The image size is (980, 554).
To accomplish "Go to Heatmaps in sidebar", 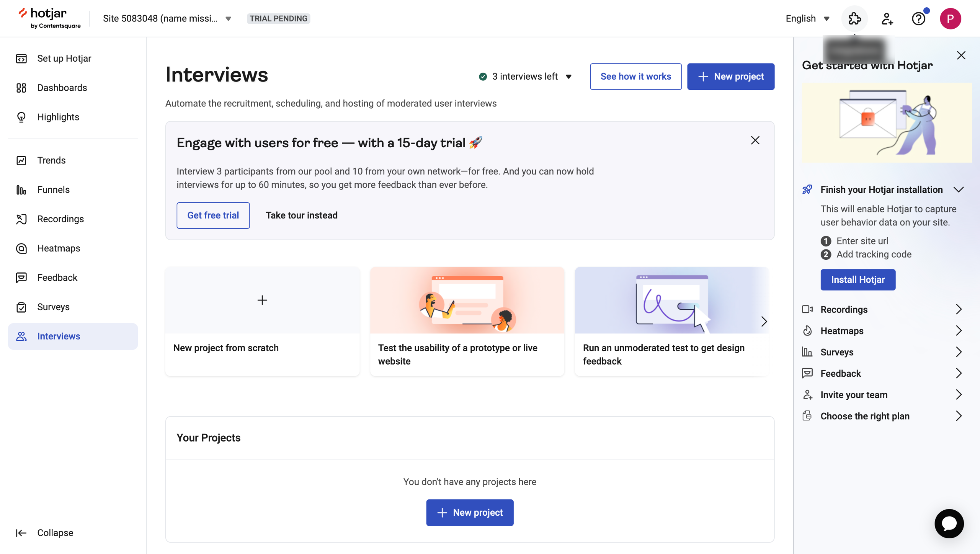I will point(59,248).
